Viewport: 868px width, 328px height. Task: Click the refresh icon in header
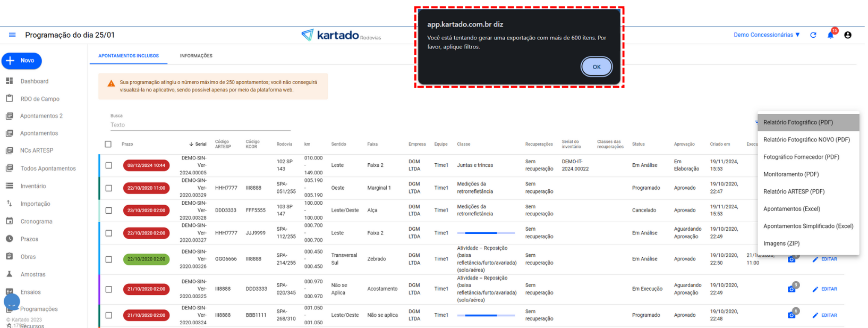[813, 35]
